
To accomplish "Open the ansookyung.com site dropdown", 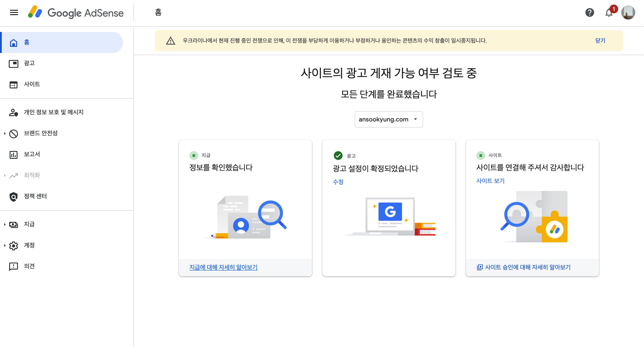I will pyautogui.click(x=388, y=119).
